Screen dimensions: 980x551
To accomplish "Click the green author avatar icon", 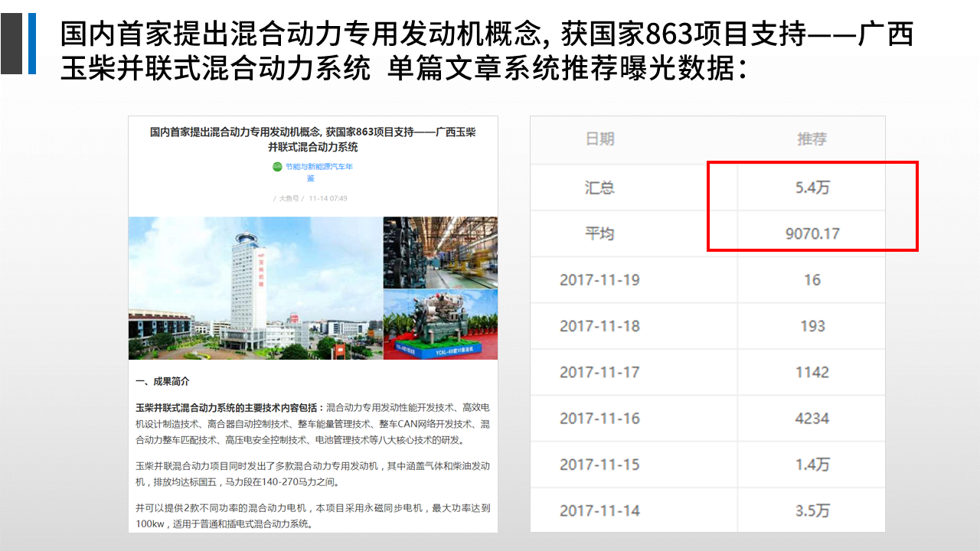I will (x=277, y=167).
